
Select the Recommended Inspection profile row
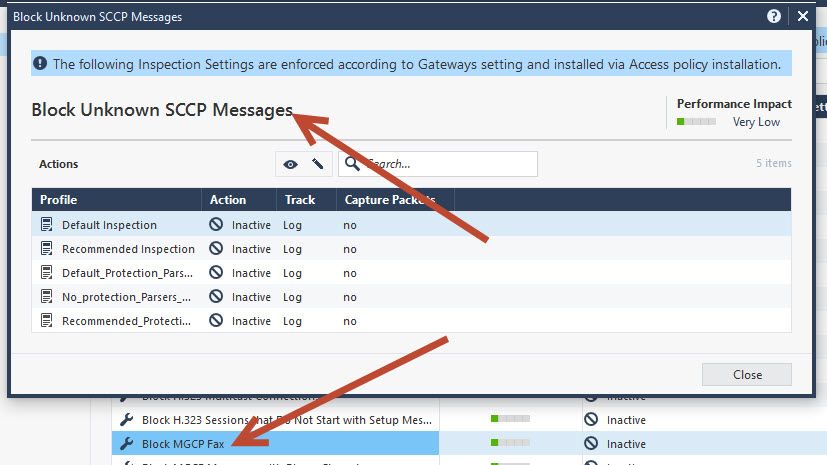pyautogui.click(x=411, y=249)
